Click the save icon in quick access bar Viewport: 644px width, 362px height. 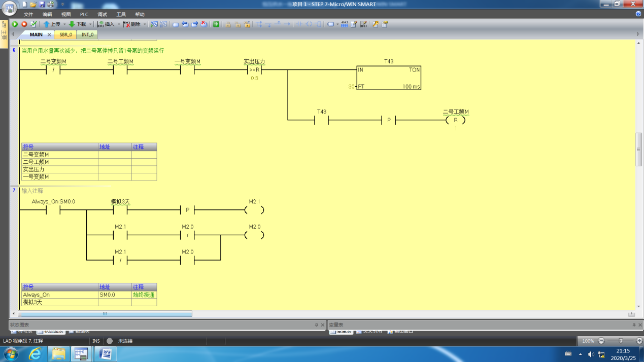click(x=42, y=5)
